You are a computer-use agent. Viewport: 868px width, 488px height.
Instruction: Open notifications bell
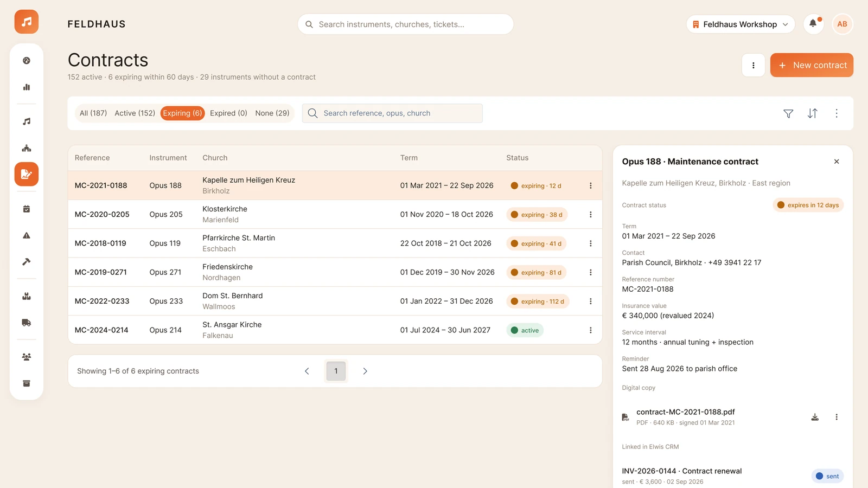[813, 24]
